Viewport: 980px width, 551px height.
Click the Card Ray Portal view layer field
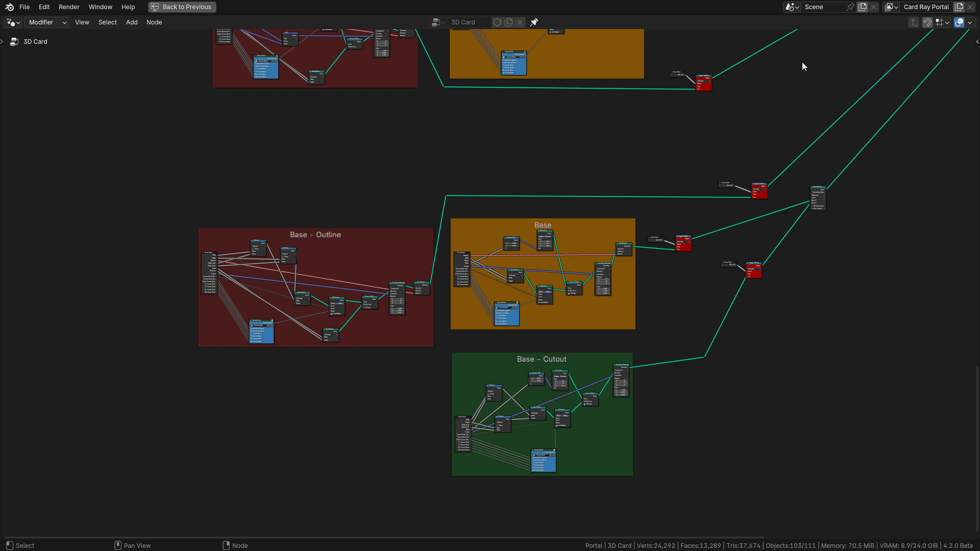926,7
